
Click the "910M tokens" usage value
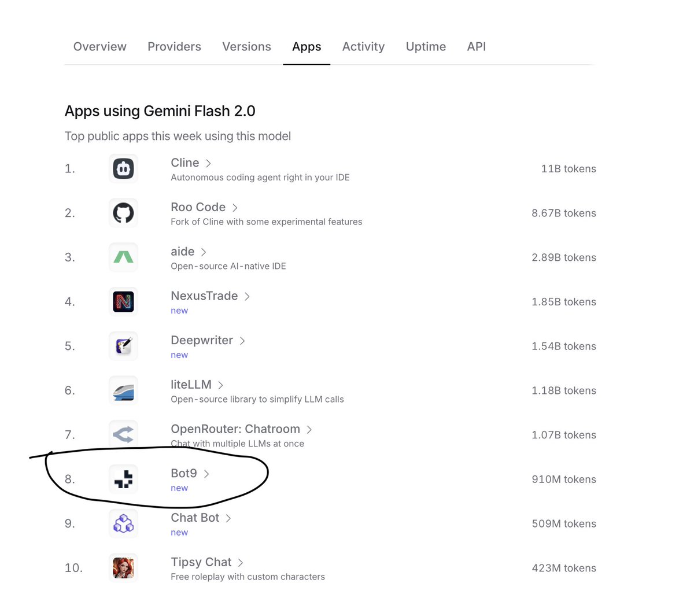point(564,479)
